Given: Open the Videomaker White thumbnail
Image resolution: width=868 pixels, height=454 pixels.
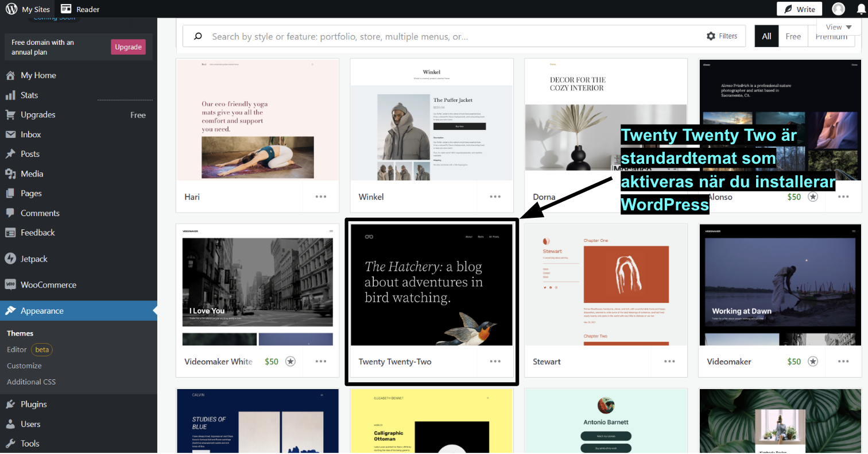Looking at the screenshot, I should coord(257,285).
